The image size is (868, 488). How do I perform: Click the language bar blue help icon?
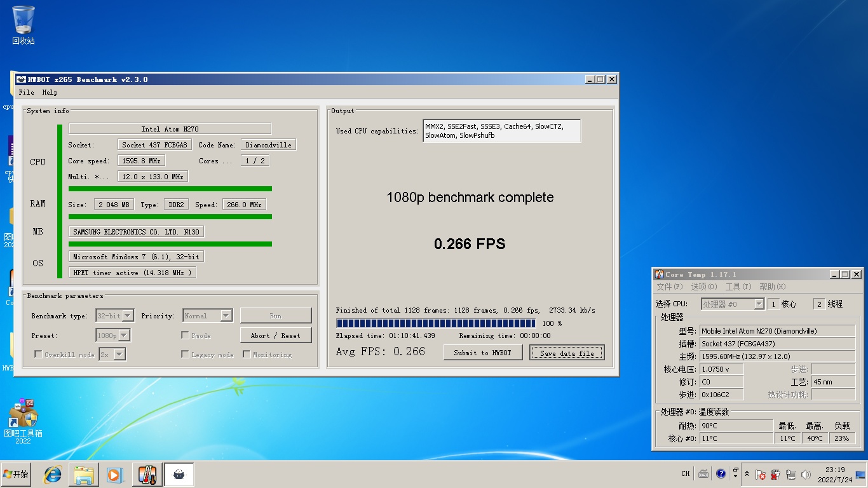[721, 473]
